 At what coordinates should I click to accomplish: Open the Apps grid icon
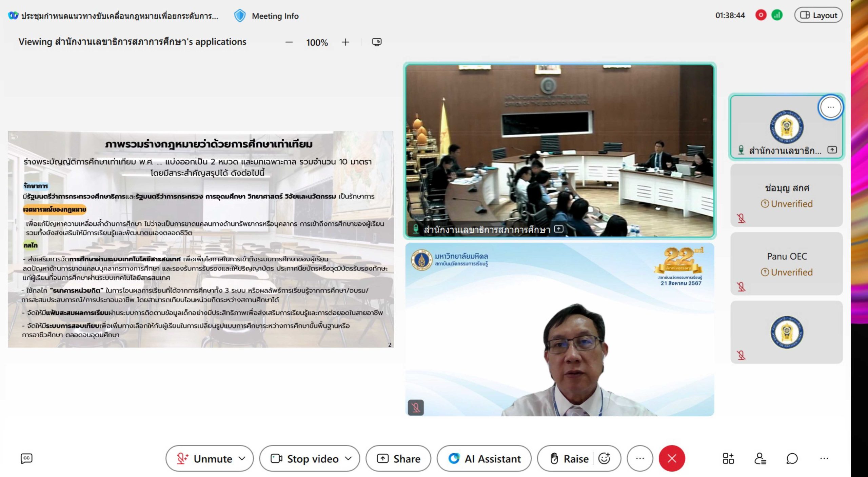(x=728, y=458)
